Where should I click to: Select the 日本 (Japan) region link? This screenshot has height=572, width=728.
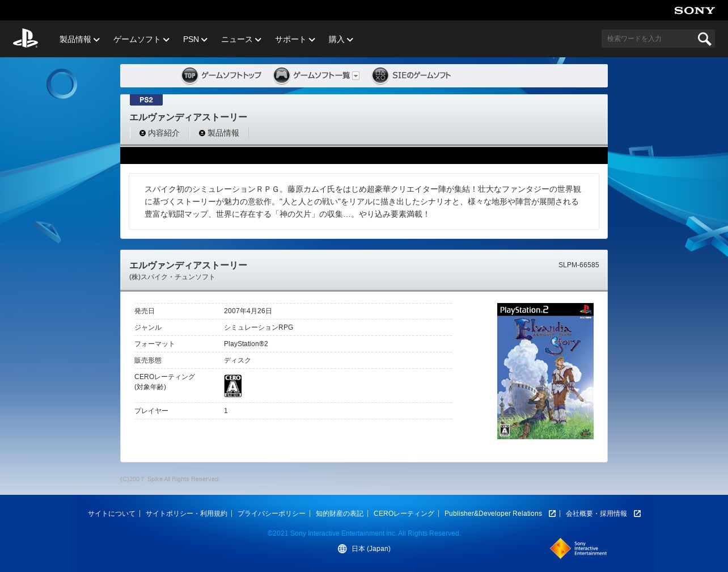[371, 549]
